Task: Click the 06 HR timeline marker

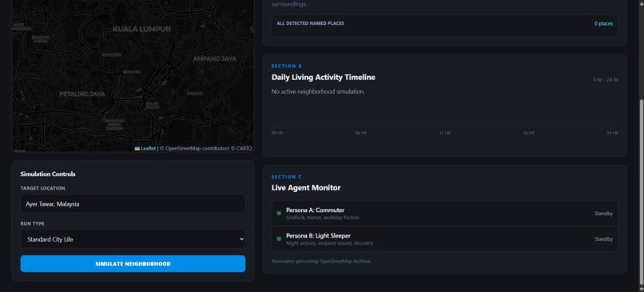Action: pyautogui.click(x=361, y=133)
